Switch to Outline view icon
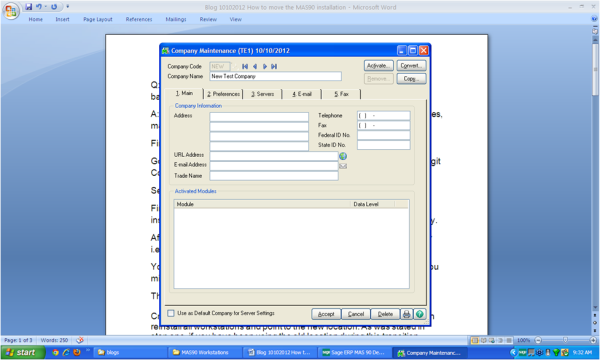The width and height of the screenshot is (600, 360). tap(500, 340)
